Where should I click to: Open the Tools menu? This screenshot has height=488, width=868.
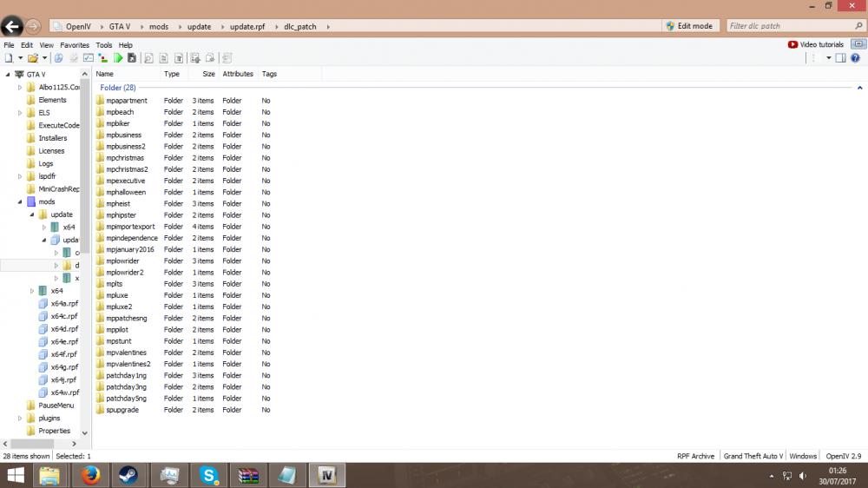click(x=103, y=45)
